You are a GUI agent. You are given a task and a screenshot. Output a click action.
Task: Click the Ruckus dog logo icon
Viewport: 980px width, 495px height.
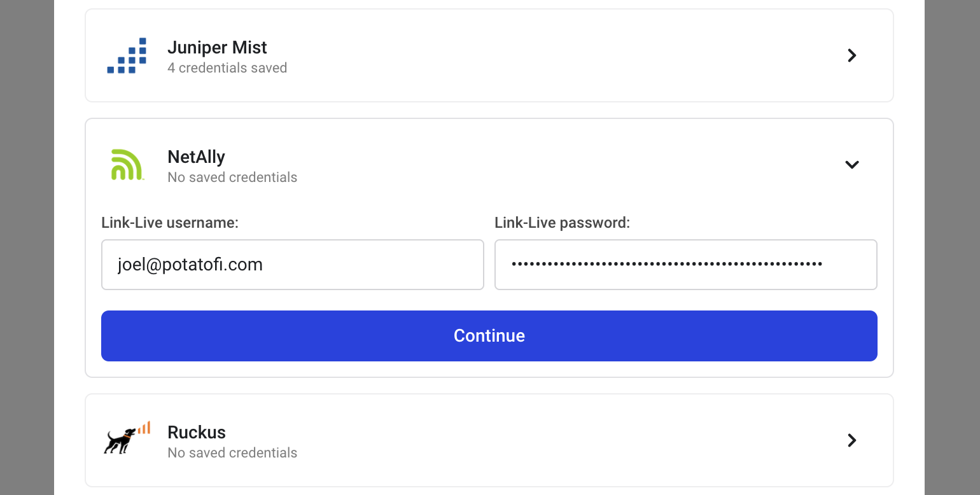(127, 438)
